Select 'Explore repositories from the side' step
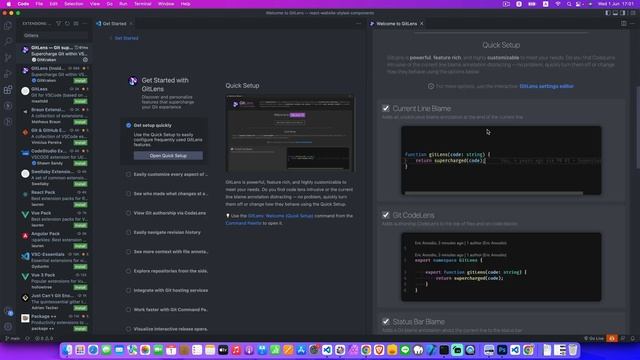The image size is (640, 360). point(167,271)
